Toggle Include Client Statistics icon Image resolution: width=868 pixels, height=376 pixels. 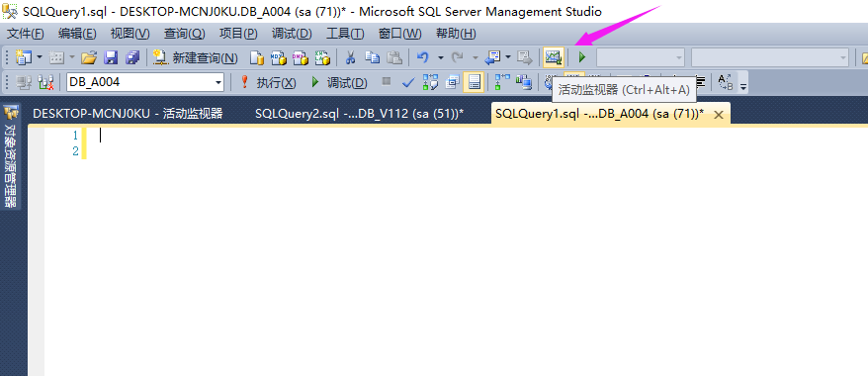click(x=524, y=82)
